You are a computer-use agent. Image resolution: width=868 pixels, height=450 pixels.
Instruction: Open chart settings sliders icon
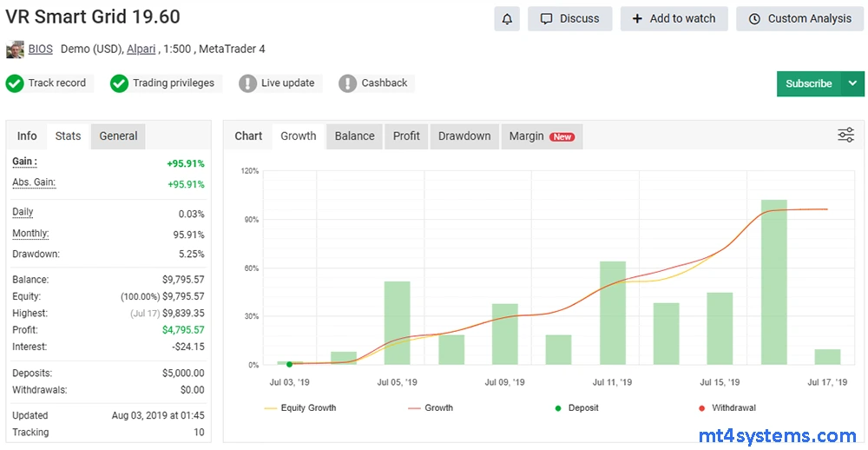coord(845,135)
